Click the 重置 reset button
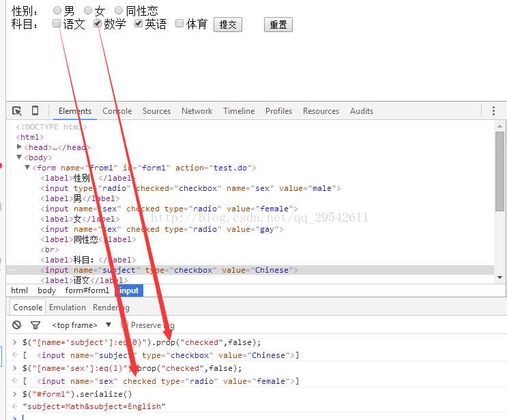This screenshot has height=420, width=507. [278, 25]
